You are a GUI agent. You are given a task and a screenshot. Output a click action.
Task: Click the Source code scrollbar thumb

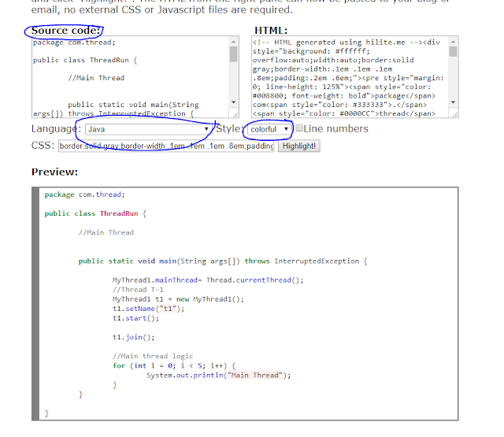pos(233,54)
